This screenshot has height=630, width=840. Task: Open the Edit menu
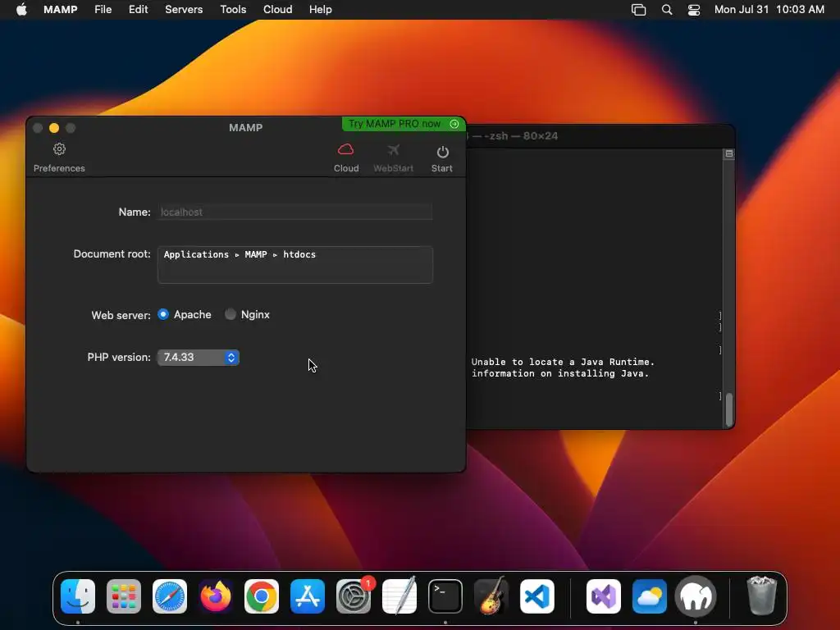point(138,10)
